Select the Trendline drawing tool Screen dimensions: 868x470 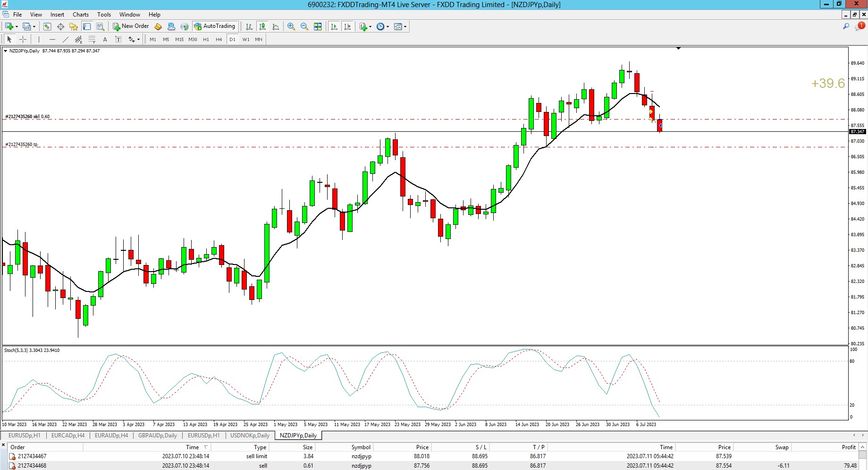(65, 39)
